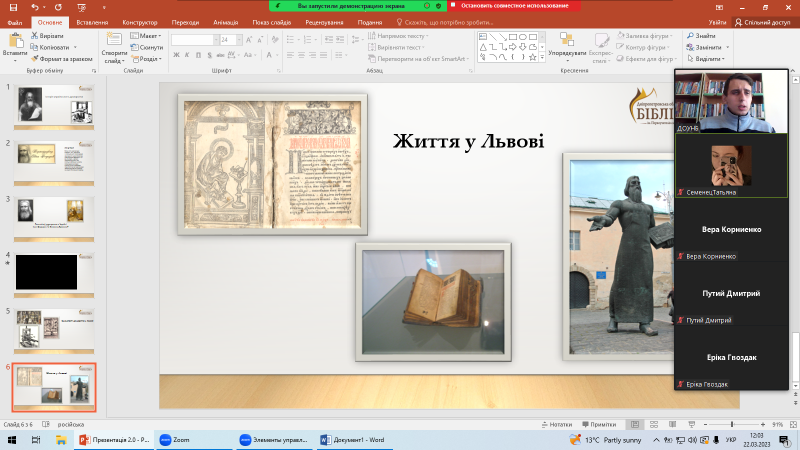Select slide 3 thumbnail

54,219
